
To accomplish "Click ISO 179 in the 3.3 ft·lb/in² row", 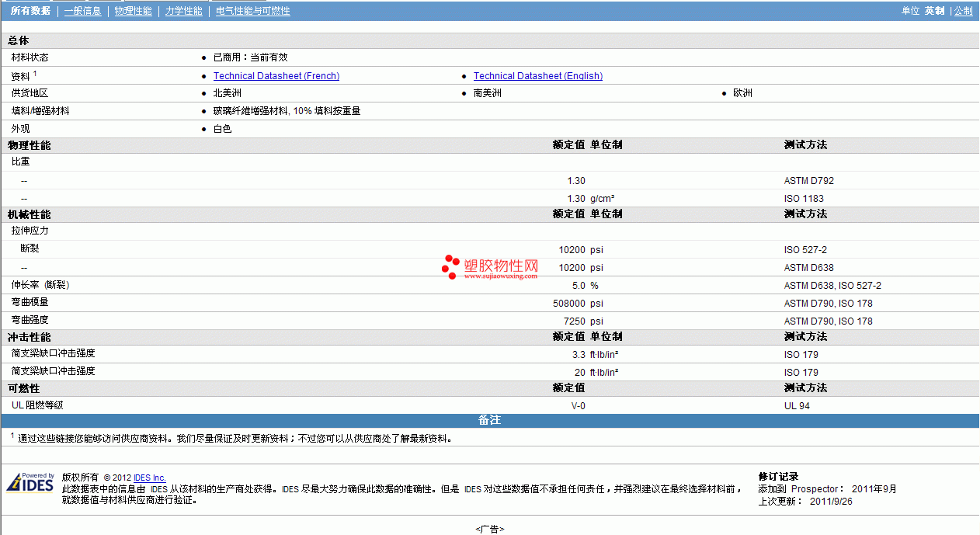I will [x=801, y=355].
